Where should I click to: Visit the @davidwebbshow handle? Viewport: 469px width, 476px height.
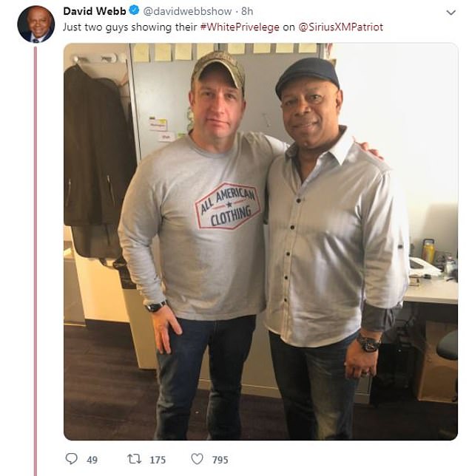click(187, 11)
